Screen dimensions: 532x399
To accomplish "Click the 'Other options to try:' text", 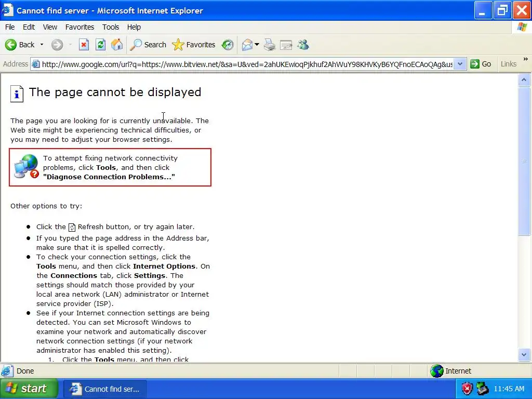I will tap(46, 206).
